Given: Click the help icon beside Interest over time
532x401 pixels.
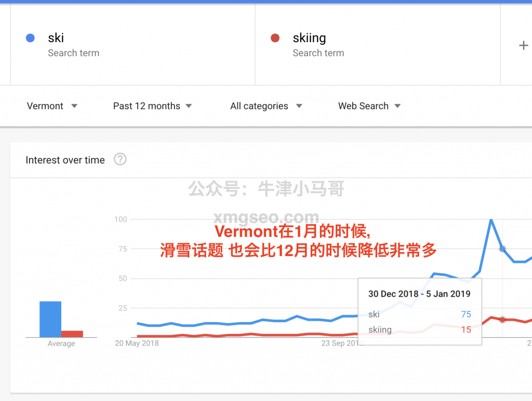Looking at the screenshot, I should coord(120,159).
